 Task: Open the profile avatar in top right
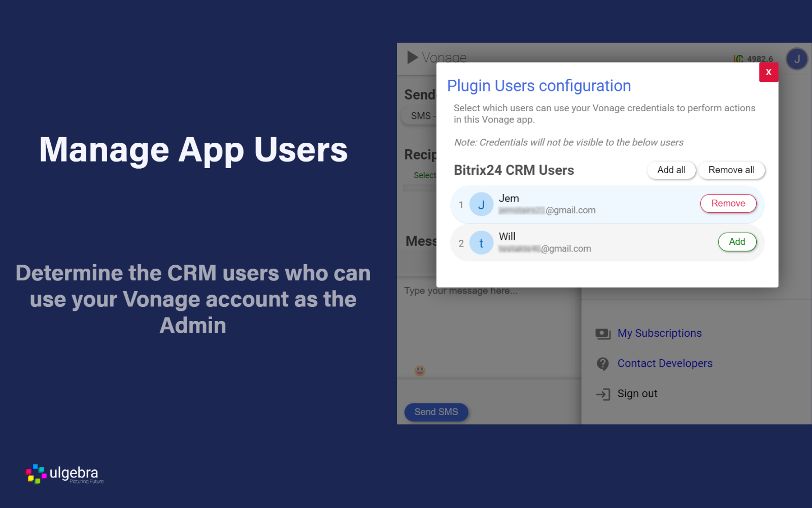[796, 59]
